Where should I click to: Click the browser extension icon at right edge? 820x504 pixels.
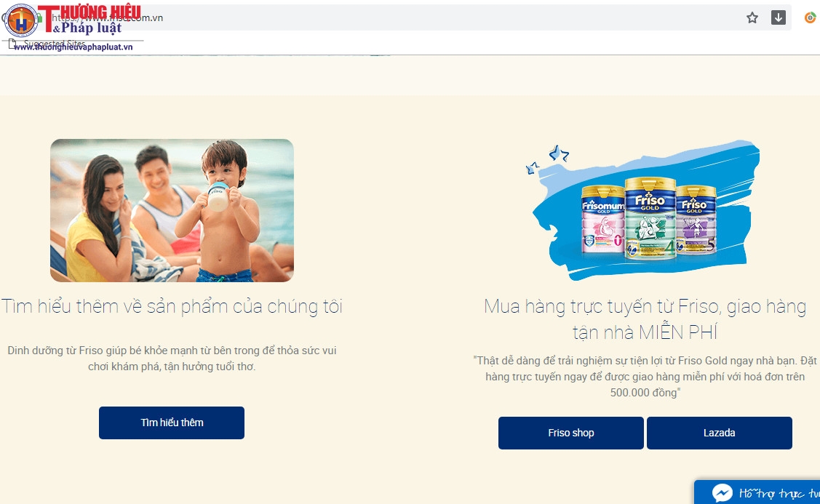[x=810, y=17]
